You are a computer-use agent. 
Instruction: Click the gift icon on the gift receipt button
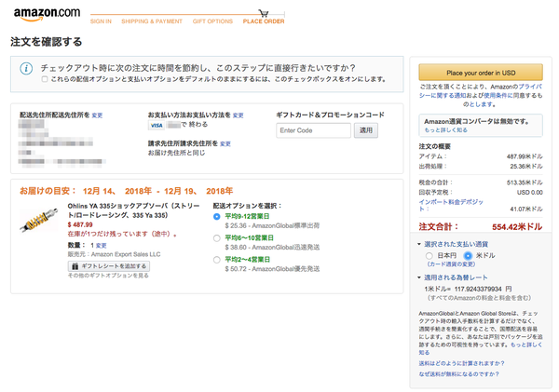[x=75, y=266]
